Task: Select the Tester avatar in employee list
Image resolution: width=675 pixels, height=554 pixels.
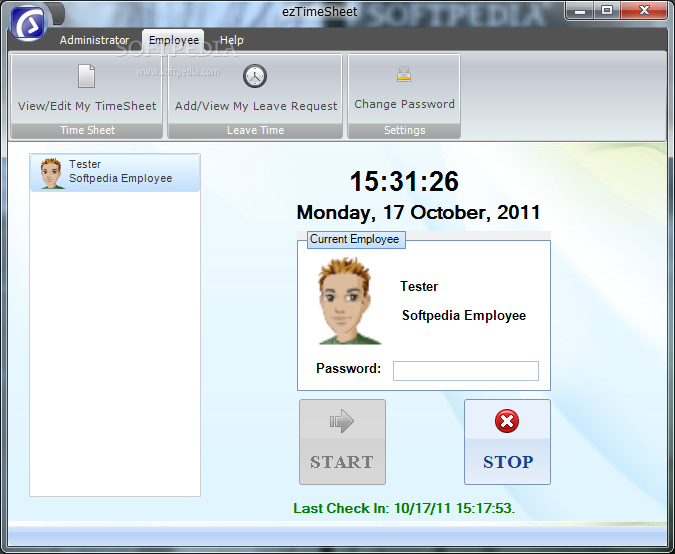Action: (x=51, y=173)
